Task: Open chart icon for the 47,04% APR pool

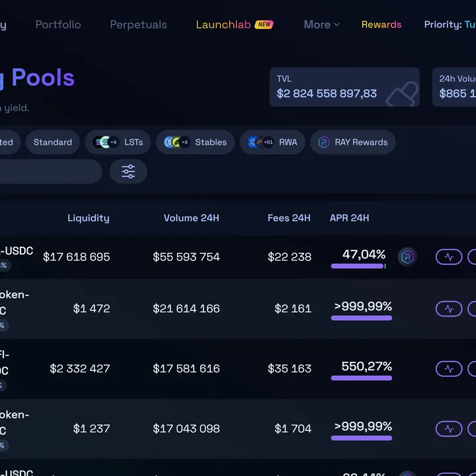Action: [x=449, y=257]
